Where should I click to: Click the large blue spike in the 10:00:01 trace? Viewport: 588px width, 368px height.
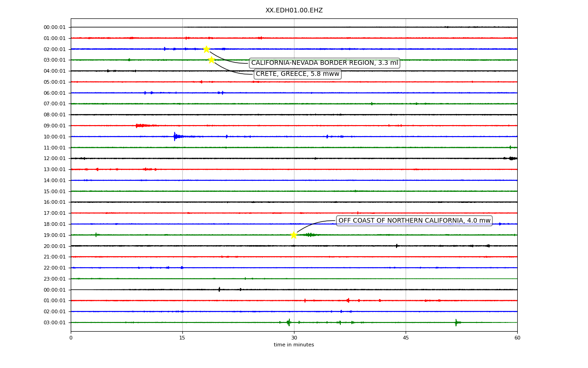click(175, 136)
